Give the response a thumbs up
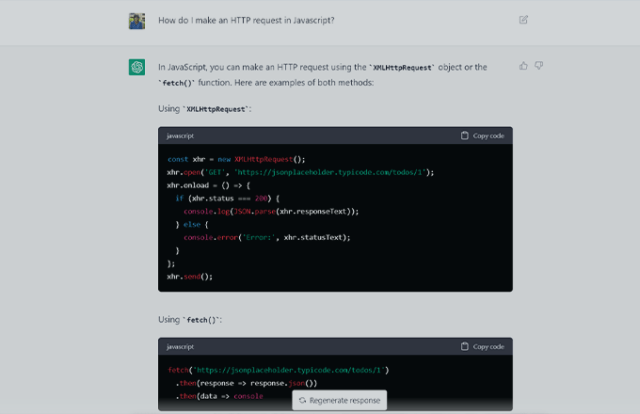Viewport: 640px width, 414px height. click(523, 66)
